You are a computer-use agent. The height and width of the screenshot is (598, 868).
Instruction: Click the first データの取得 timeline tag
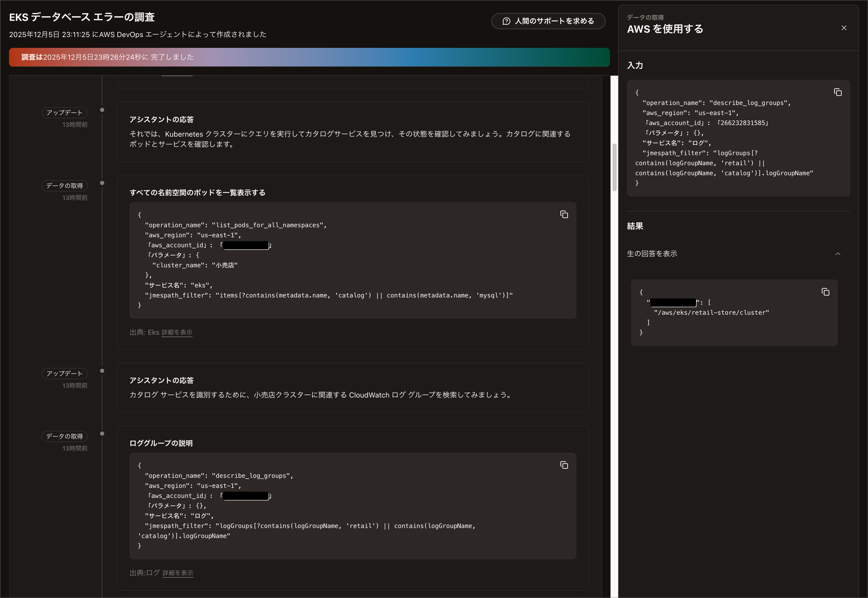pyautogui.click(x=64, y=186)
